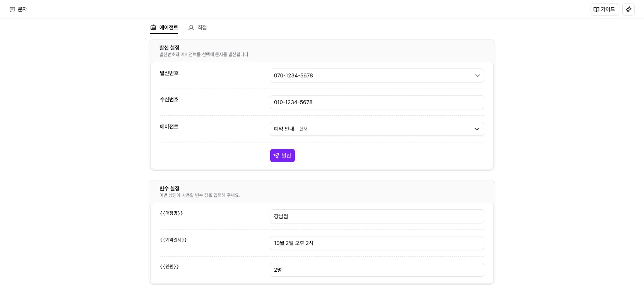The width and height of the screenshot is (644, 298).
Task: Switch to the 직접 tab
Action: point(197,27)
